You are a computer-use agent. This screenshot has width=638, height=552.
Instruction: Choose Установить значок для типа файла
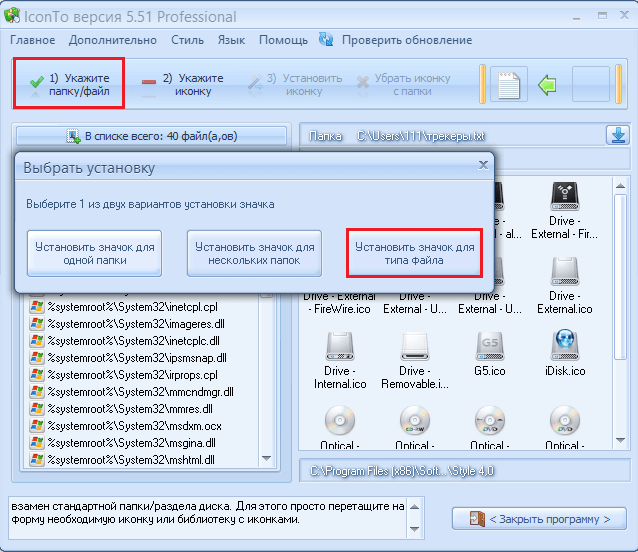point(414,253)
